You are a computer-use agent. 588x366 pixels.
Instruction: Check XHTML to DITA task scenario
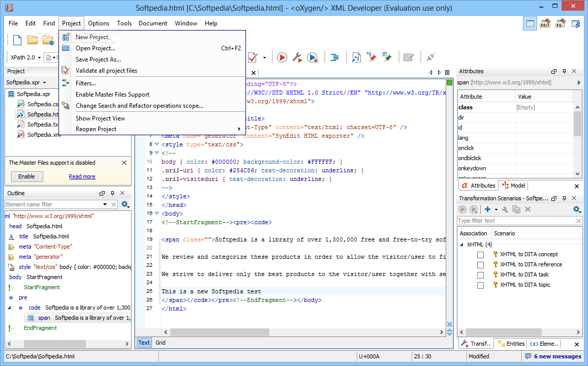coord(480,275)
